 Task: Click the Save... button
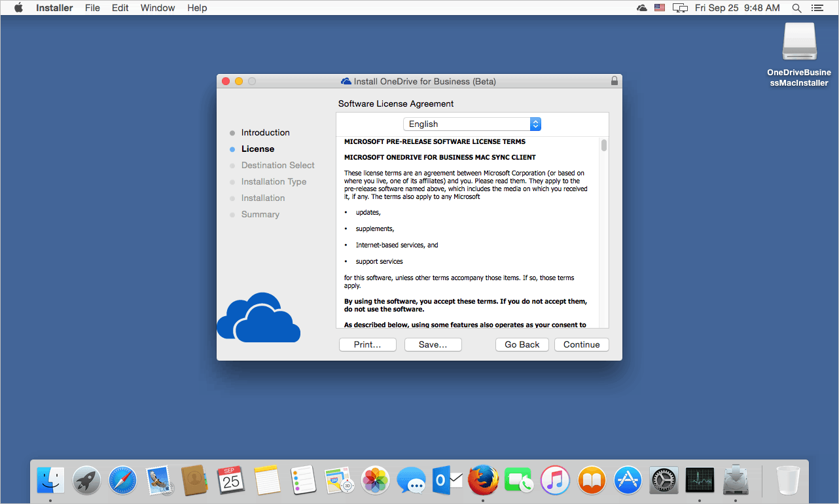[433, 344]
